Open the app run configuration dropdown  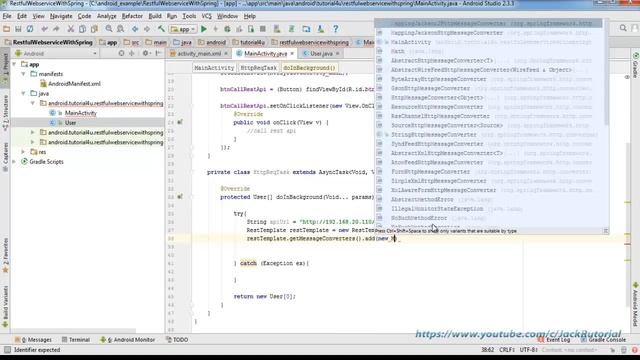183,29
